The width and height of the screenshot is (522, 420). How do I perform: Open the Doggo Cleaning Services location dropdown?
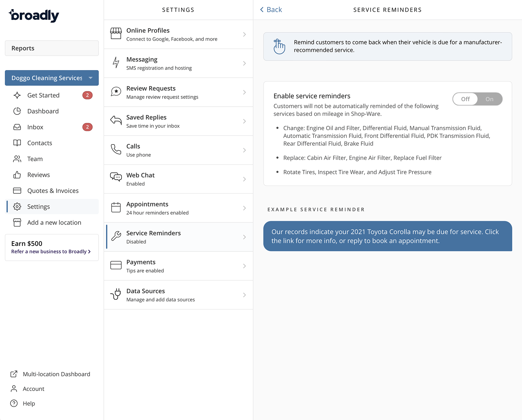pyautogui.click(x=52, y=78)
